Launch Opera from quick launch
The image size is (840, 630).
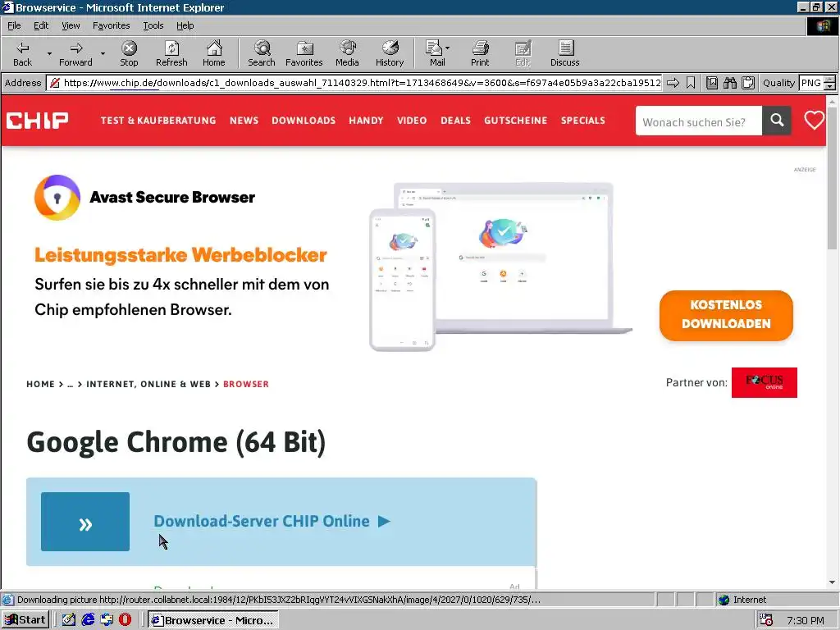[x=125, y=620]
